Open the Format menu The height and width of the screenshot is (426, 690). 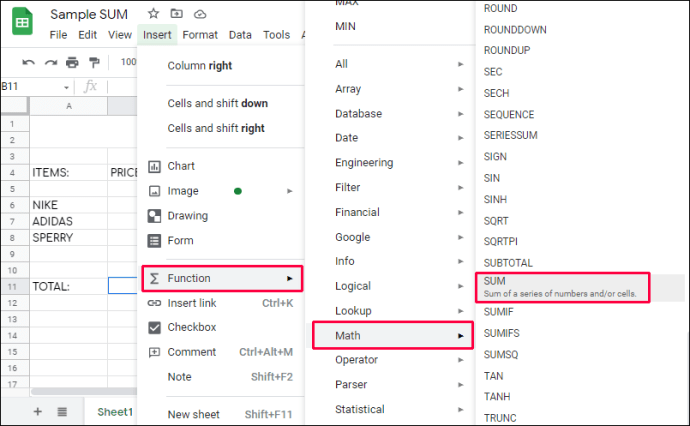[200, 35]
